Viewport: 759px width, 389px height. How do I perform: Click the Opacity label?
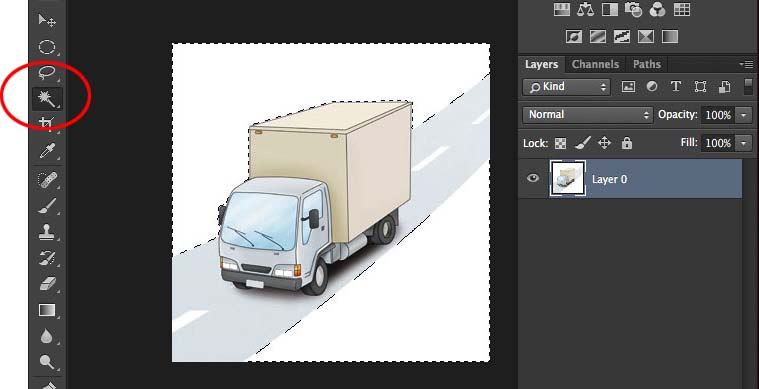[x=678, y=115]
